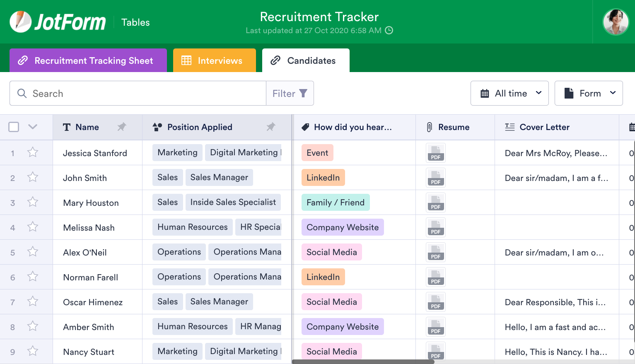Click the paperclip icon in Resume header
Image resolution: width=635 pixels, height=364 pixels.
click(430, 127)
